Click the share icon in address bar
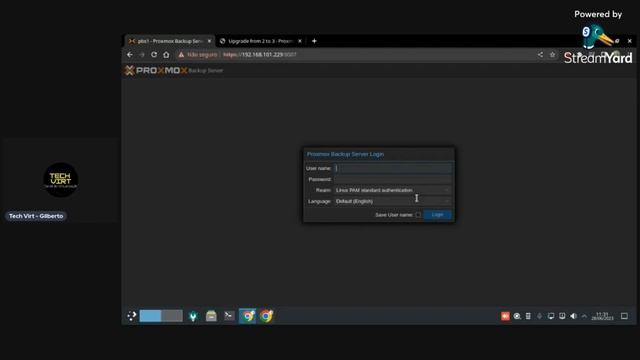The height and width of the screenshot is (360, 640). coord(540,54)
